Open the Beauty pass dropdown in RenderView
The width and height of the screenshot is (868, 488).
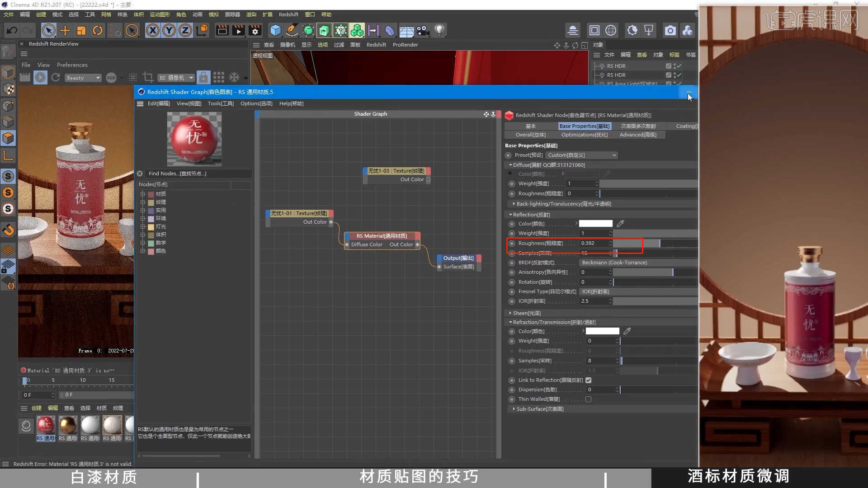[x=83, y=78]
